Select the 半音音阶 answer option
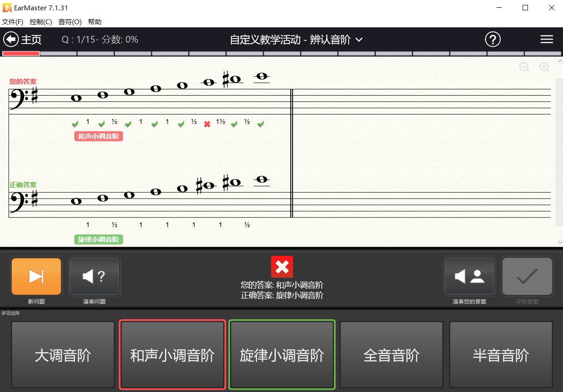 click(x=501, y=355)
